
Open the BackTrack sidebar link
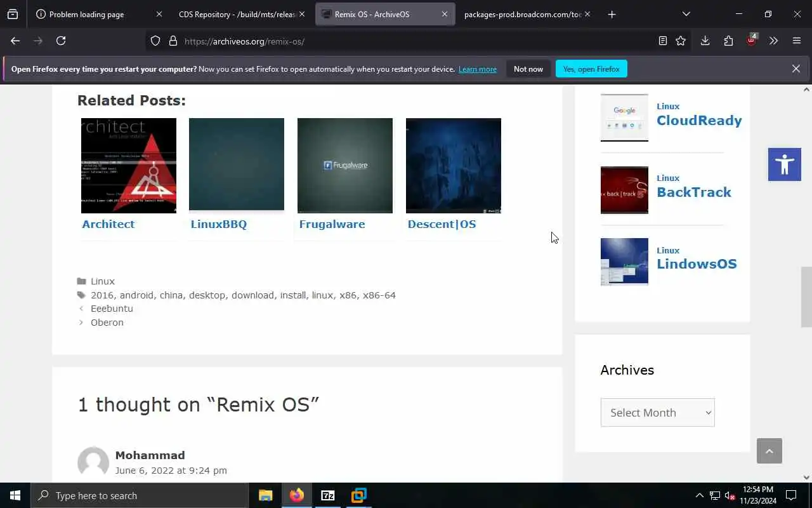point(694,192)
